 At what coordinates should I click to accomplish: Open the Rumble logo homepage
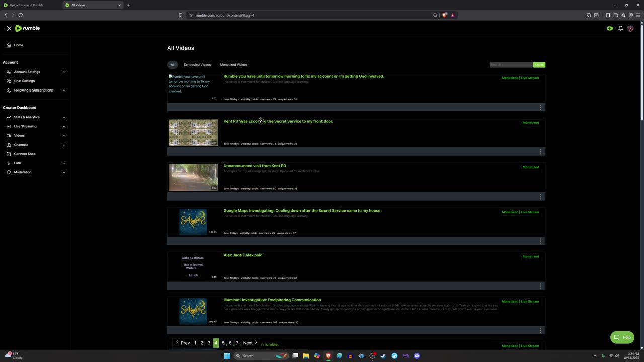click(x=27, y=28)
